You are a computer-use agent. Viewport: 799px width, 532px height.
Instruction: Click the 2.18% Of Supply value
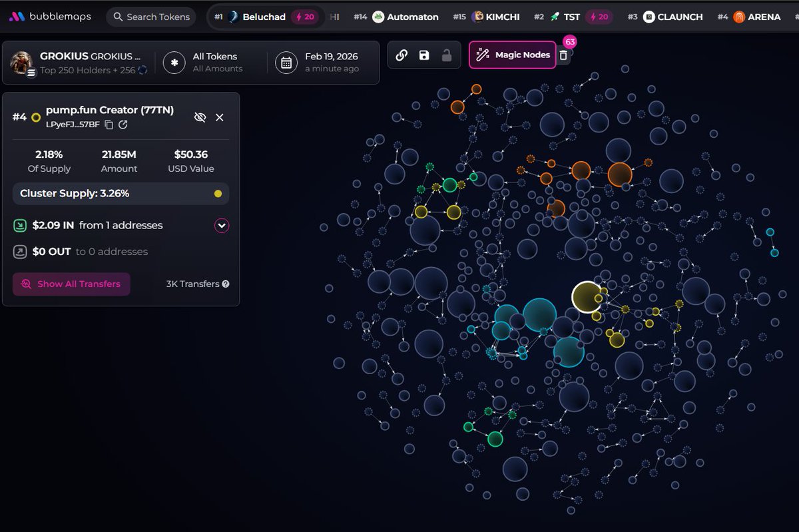pyautogui.click(x=49, y=154)
